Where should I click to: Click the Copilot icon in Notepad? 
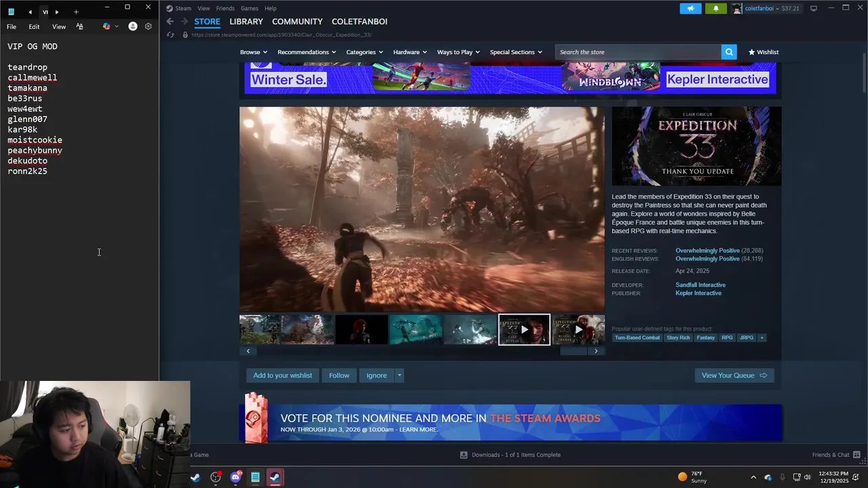[x=106, y=26]
